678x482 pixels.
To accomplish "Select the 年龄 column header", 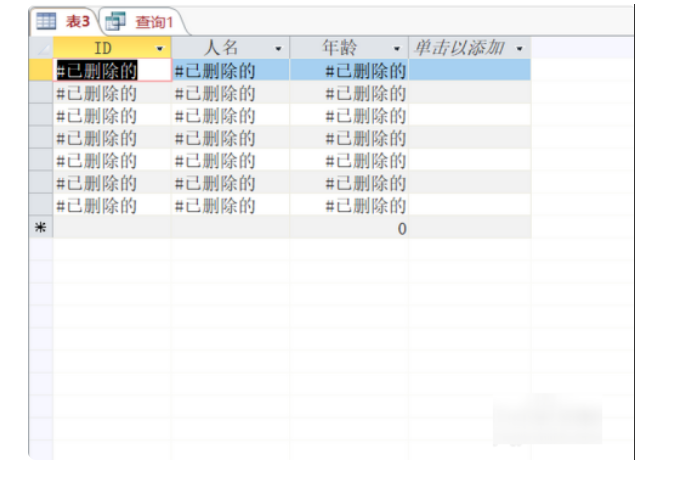I will click(x=349, y=48).
